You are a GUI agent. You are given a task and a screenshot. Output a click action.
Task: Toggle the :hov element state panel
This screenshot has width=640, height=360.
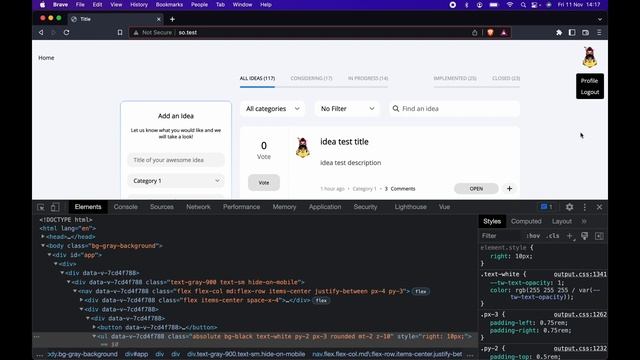tap(533, 236)
